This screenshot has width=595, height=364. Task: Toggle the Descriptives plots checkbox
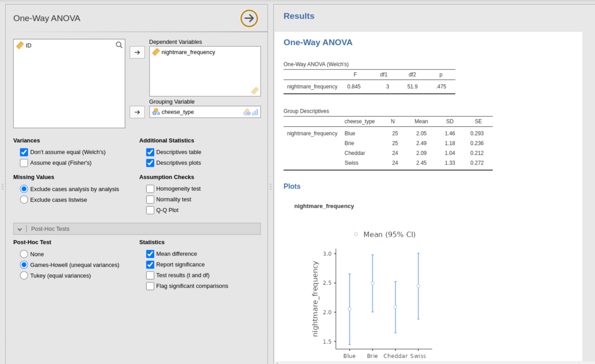coord(150,163)
